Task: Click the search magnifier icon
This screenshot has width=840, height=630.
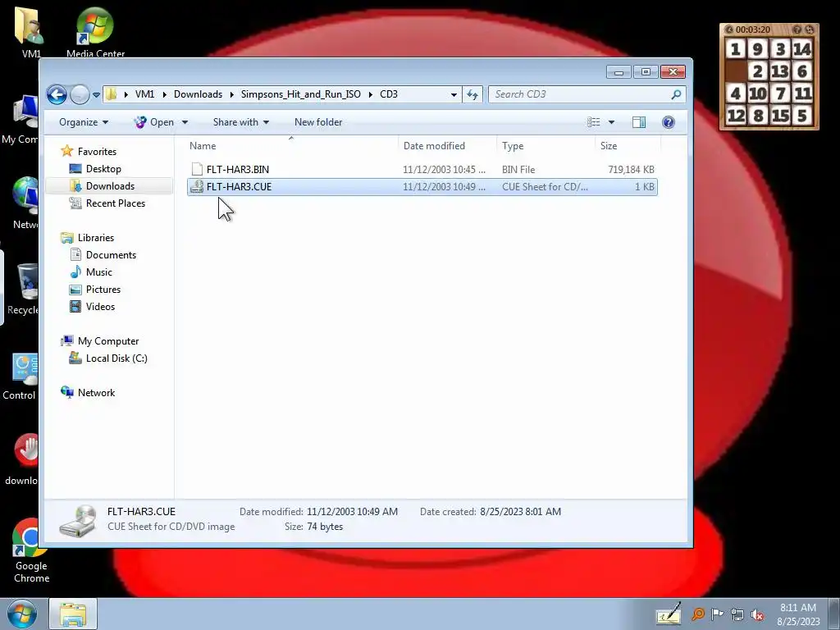Action: coord(676,94)
